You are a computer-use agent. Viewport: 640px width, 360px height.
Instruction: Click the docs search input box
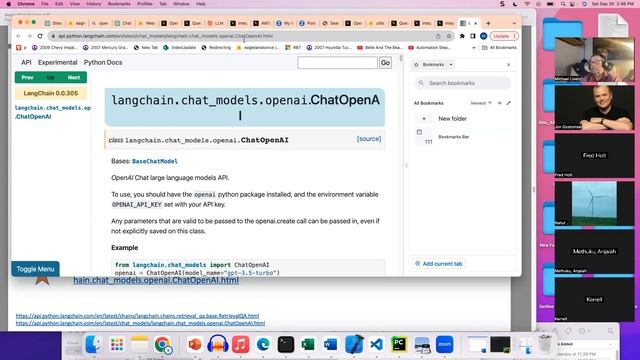coord(337,63)
